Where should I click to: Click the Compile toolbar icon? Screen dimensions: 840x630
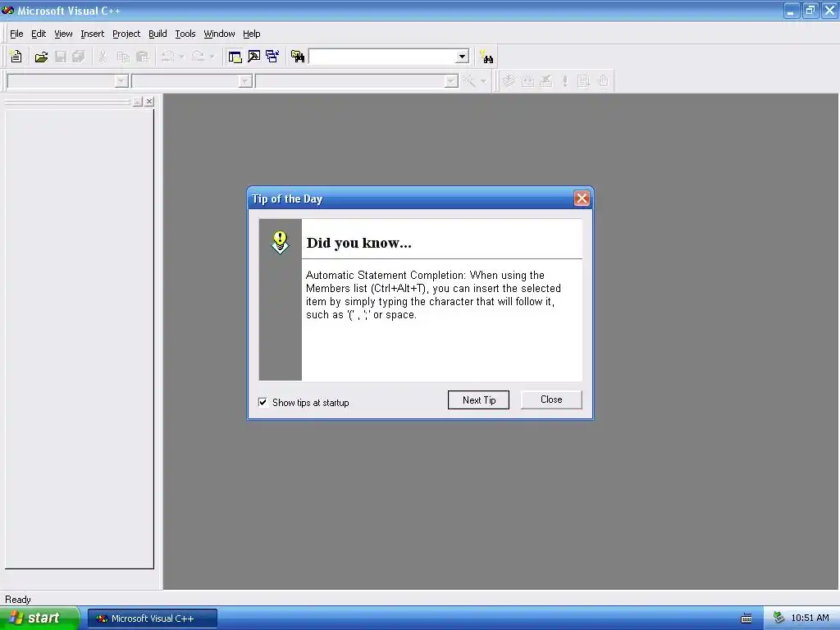[x=509, y=81]
